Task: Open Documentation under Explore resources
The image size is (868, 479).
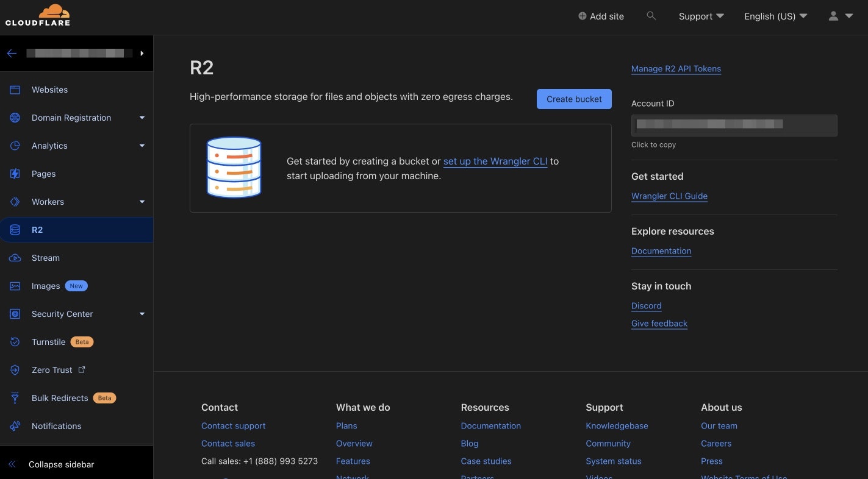Action: pyautogui.click(x=661, y=251)
